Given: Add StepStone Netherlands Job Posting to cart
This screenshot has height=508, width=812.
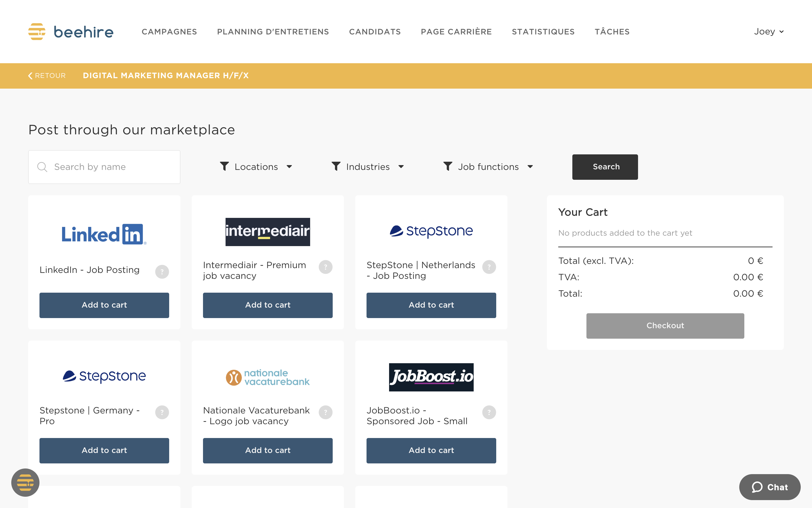Looking at the screenshot, I should point(431,305).
